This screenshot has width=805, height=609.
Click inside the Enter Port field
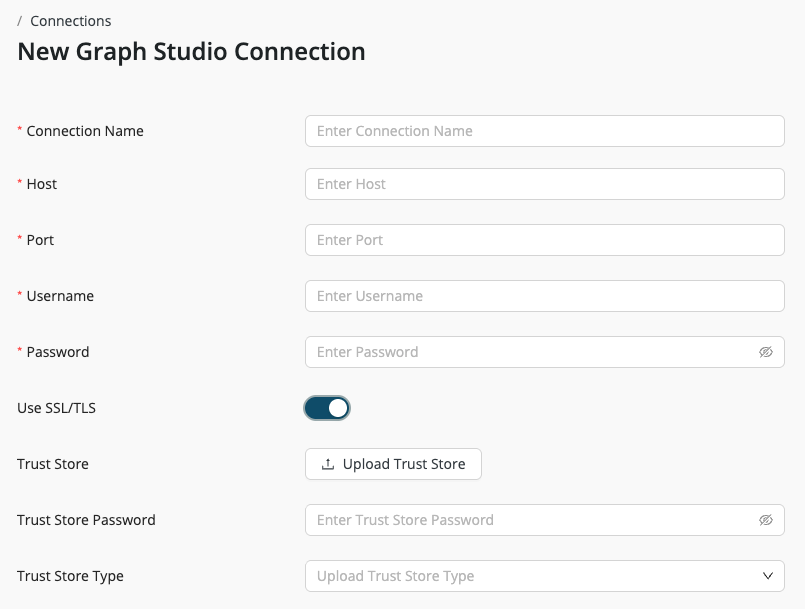(x=545, y=240)
